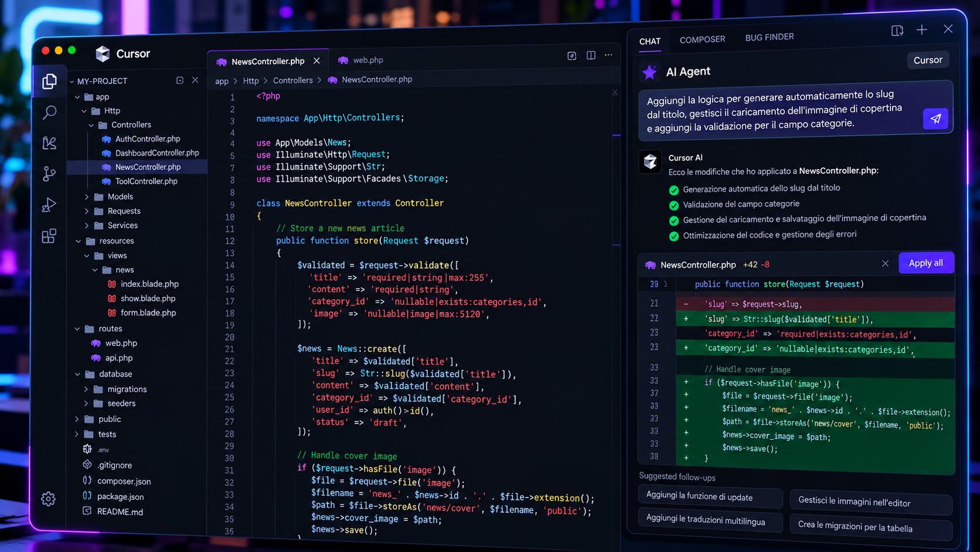980x552 pixels.
Task: Send the chat prompt with paper-plane button
Action: [x=935, y=118]
